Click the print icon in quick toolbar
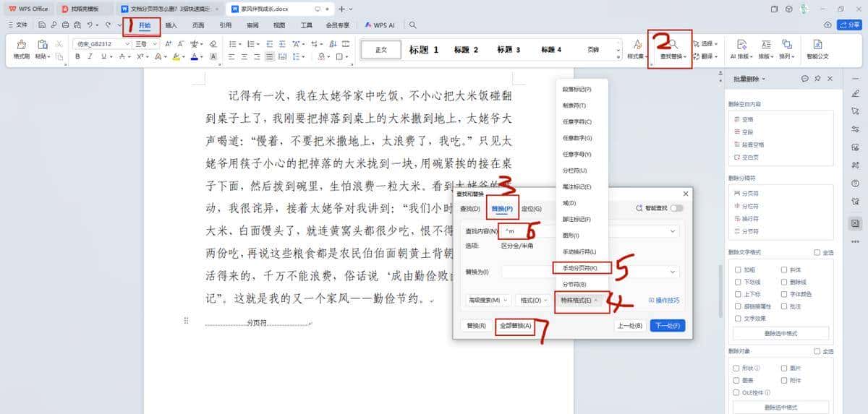This screenshot has height=414, width=868. [66, 25]
